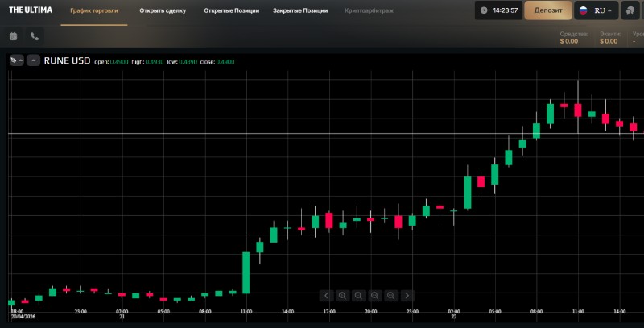This screenshot has height=328, width=644.
Task: Switch to График торговли tab
Action: click(93, 11)
